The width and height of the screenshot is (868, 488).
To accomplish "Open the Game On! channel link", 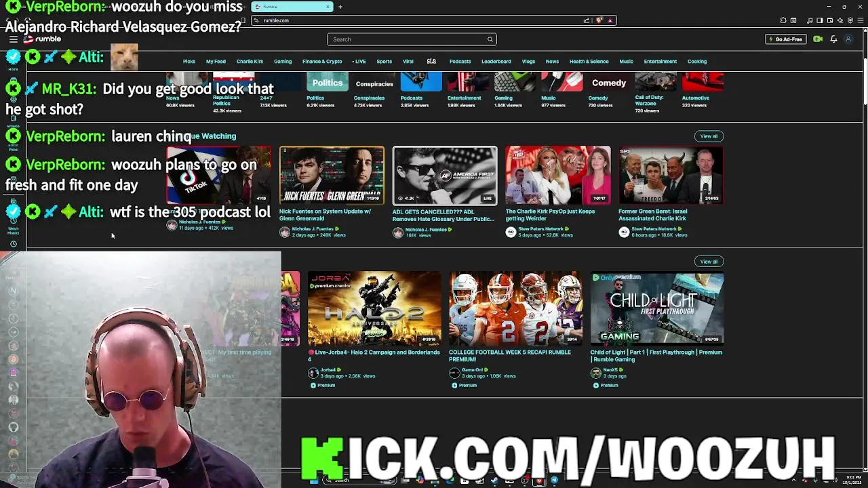I will pyautogui.click(x=472, y=370).
